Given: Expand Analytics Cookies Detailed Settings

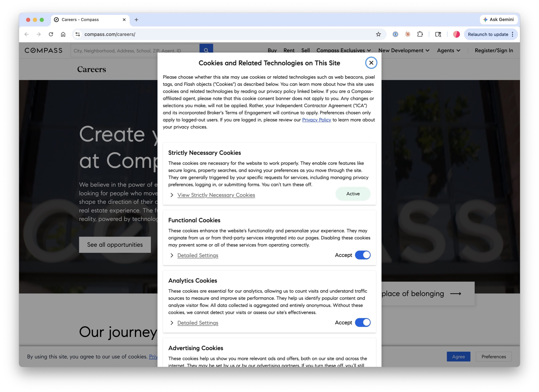Looking at the screenshot, I should pyautogui.click(x=197, y=323).
